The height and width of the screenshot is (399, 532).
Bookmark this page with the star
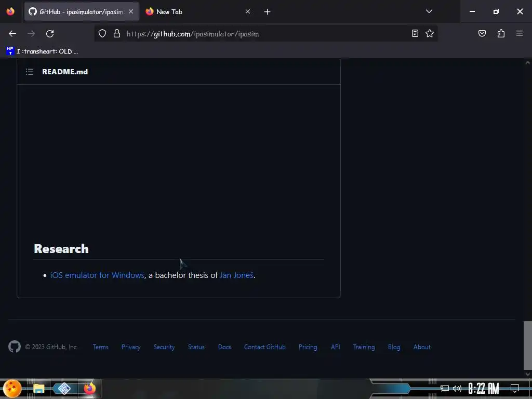(x=430, y=33)
